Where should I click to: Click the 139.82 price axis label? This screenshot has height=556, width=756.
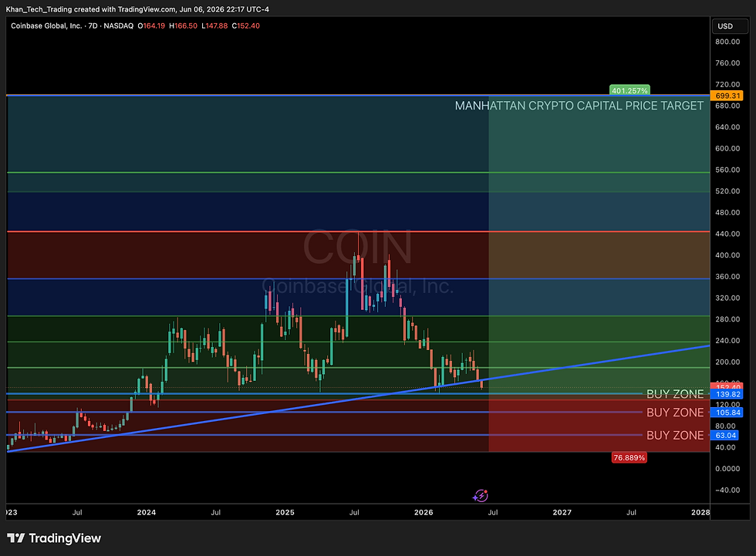click(727, 394)
